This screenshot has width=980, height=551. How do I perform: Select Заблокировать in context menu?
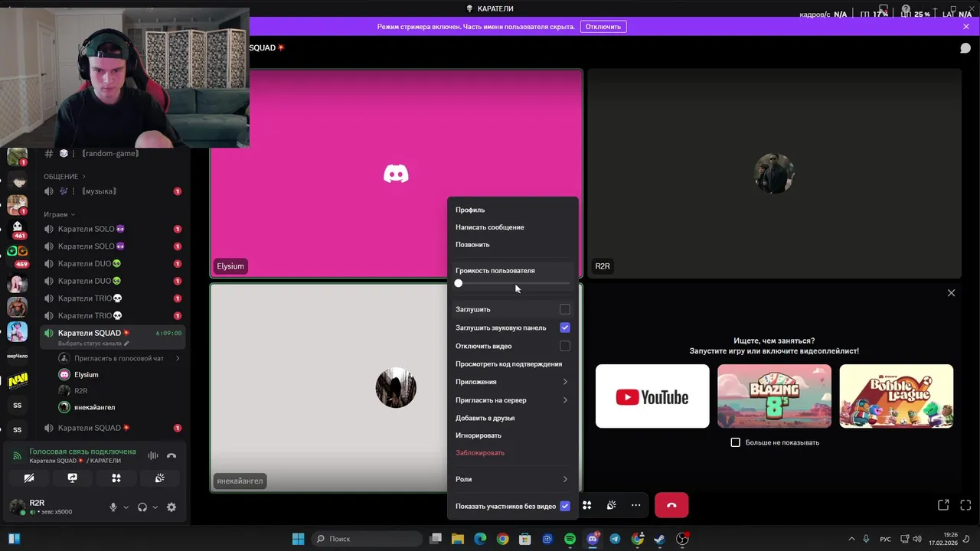coord(512,453)
